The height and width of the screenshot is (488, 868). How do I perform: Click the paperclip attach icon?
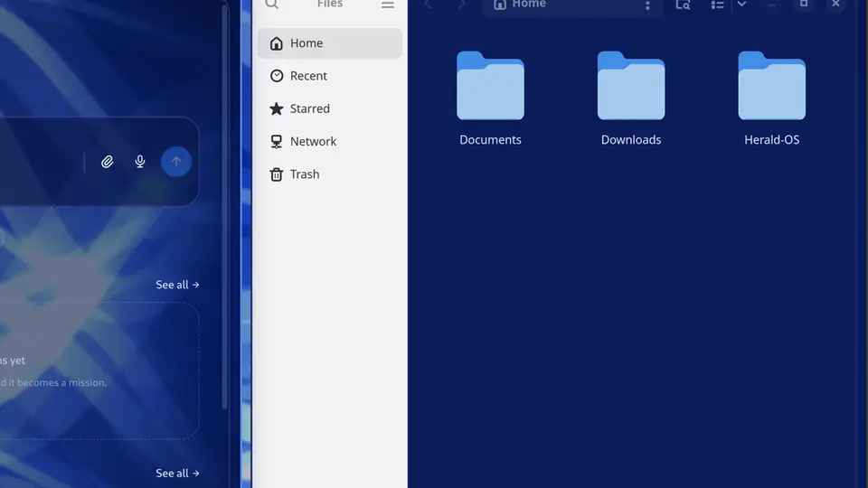pyautogui.click(x=108, y=162)
